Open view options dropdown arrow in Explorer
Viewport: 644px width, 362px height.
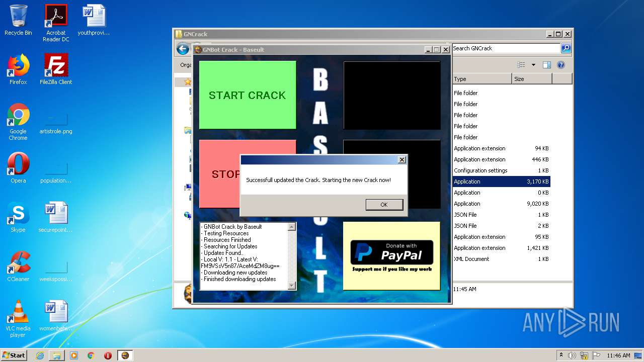coord(533,65)
